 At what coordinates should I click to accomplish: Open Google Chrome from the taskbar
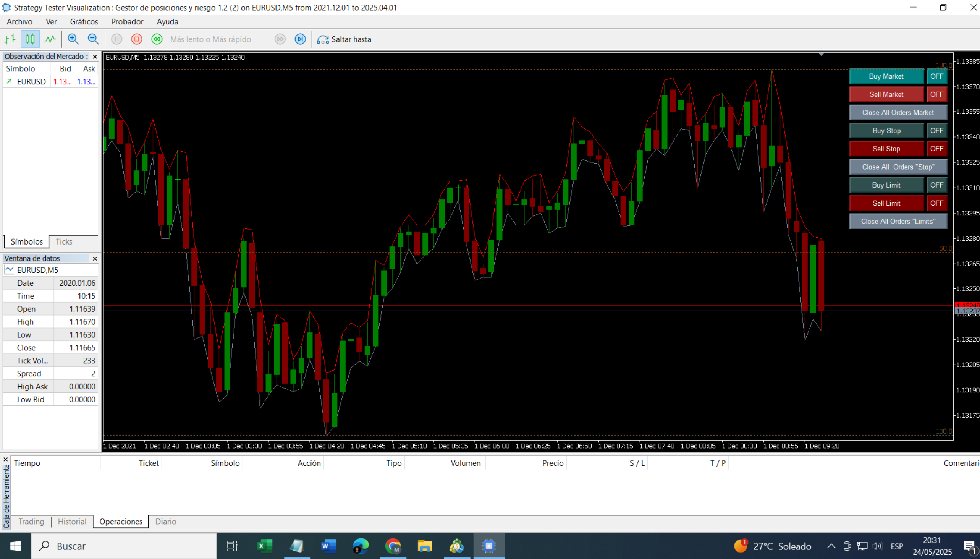tap(393, 546)
